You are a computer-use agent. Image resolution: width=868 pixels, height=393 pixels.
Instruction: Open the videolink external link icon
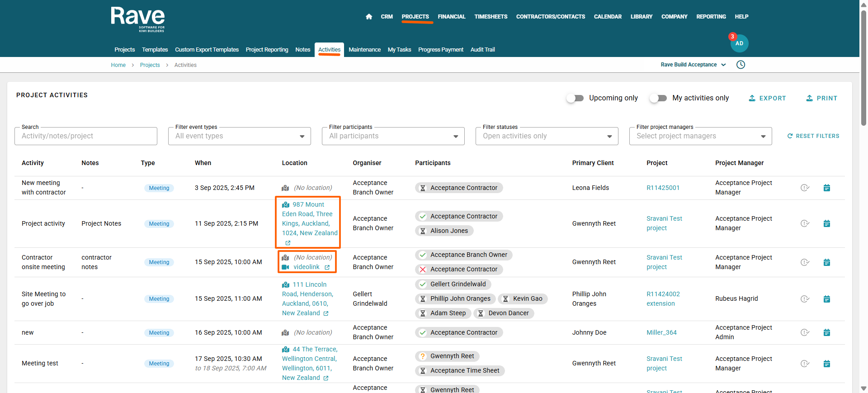[x=327, y=267]
